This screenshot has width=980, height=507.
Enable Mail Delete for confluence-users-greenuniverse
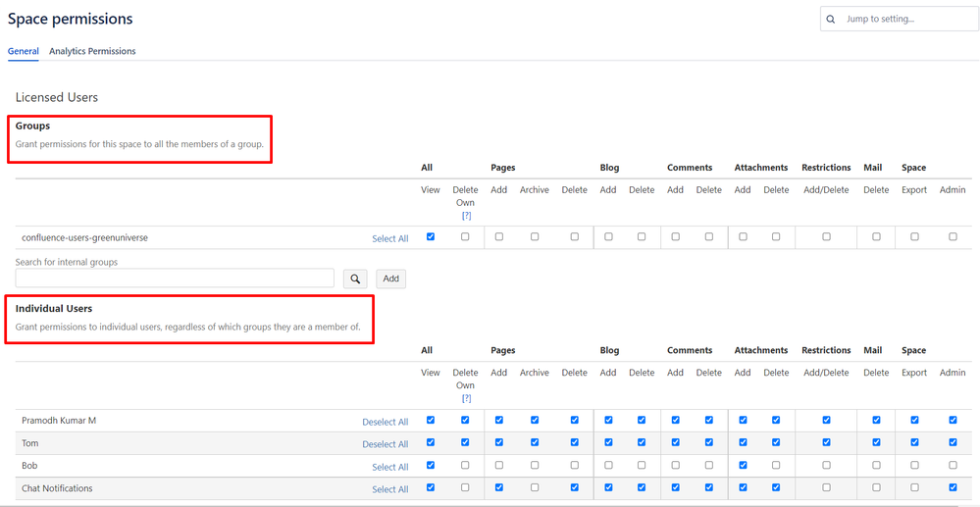coord(876,237)
